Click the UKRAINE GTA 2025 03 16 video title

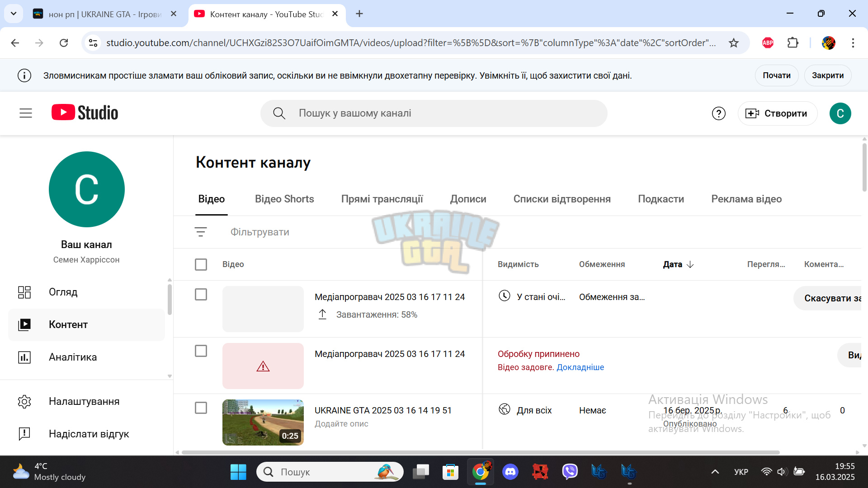tap(383, 410)
